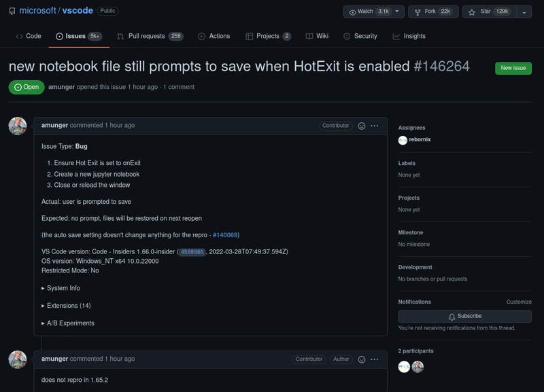Switch to the Code tab
This screenshot has height=392, width=544.
(x=29, y=36)
